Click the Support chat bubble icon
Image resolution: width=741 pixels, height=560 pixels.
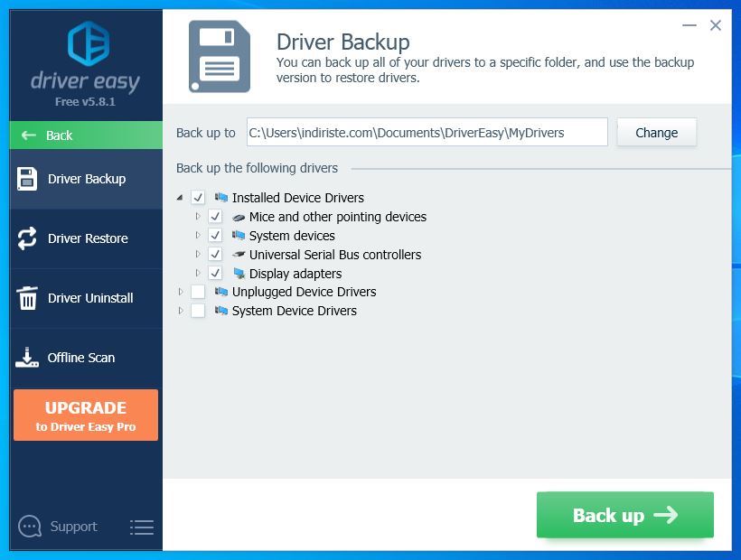[30, 526]
